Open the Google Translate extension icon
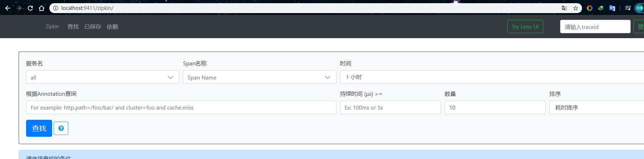The image size is (644, 159). pyautogui.click(x=612, y=8)
